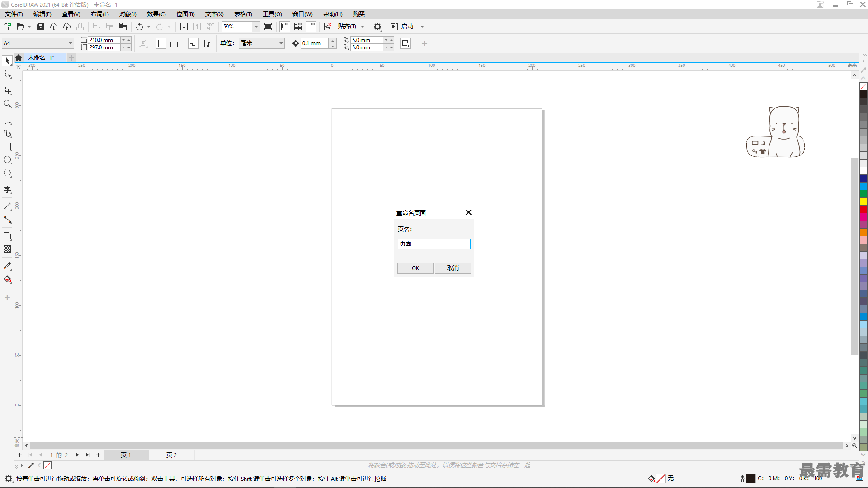
Task: Select the Drop Shadow tool
Action: click(x=7, y=236)
